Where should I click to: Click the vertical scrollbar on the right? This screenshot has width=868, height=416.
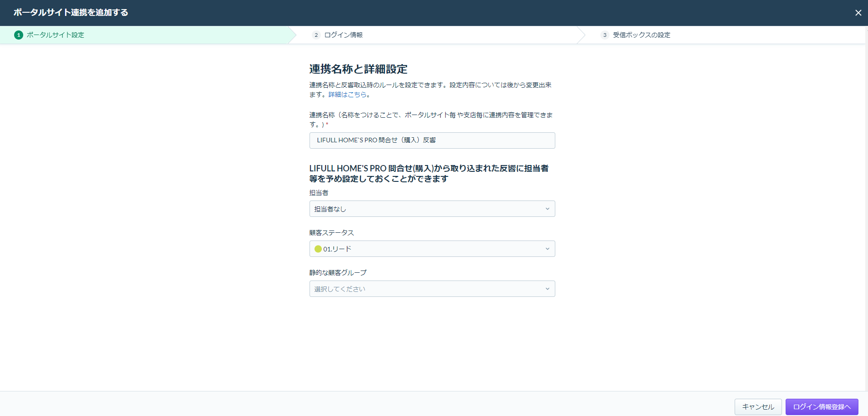(866, 208)
